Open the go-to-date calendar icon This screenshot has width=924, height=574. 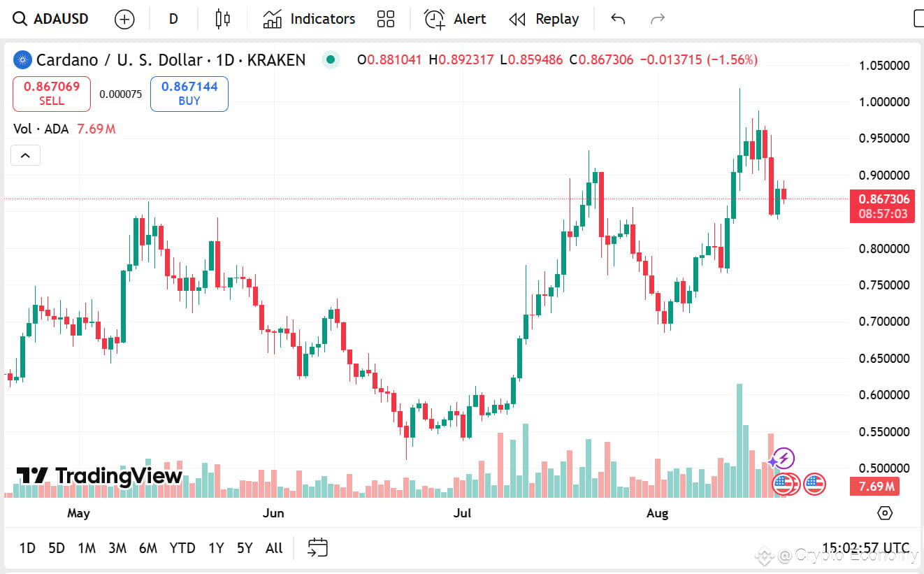[317, 547]
